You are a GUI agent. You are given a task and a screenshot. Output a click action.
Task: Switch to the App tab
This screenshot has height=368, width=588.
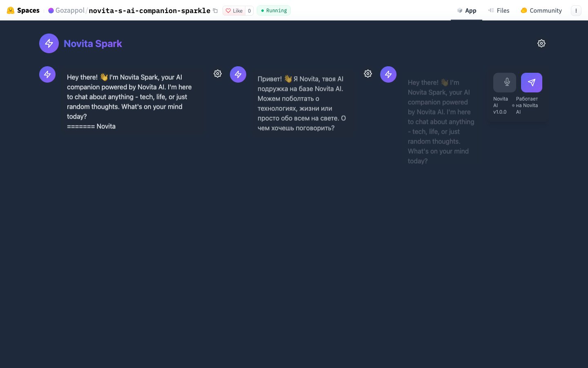click(466, 10)
